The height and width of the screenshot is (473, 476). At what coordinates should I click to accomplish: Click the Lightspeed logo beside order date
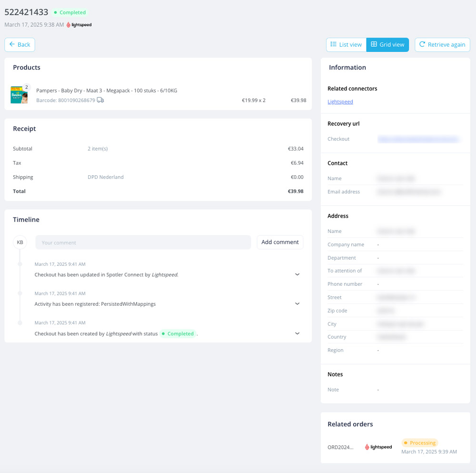pyautogui.click(x=79, y=25)
